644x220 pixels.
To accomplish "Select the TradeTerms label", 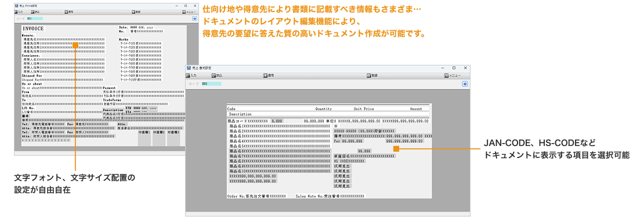I will click(x=111, y=100).
